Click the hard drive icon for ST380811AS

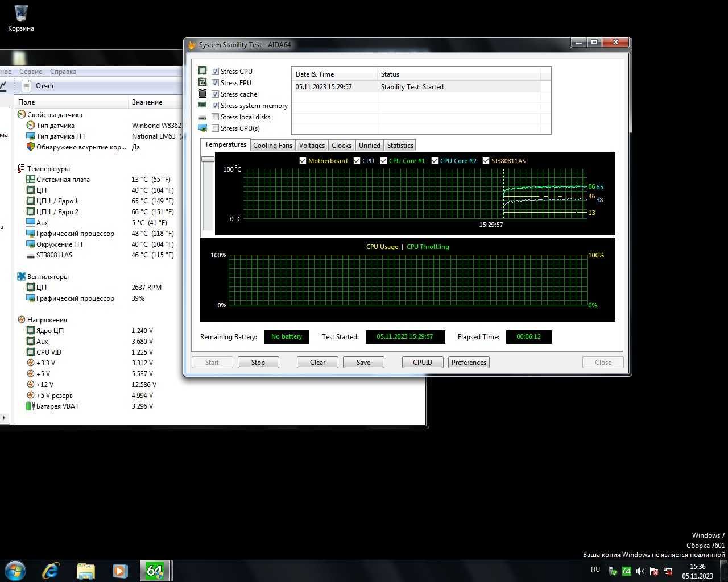click(x=31, y=255)
